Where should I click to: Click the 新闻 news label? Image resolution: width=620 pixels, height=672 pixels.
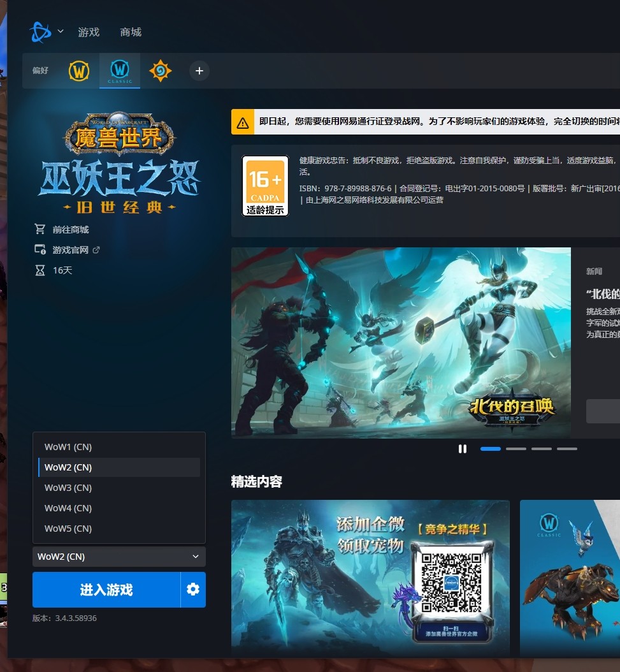pyautogui.click(x=594, y=271)
